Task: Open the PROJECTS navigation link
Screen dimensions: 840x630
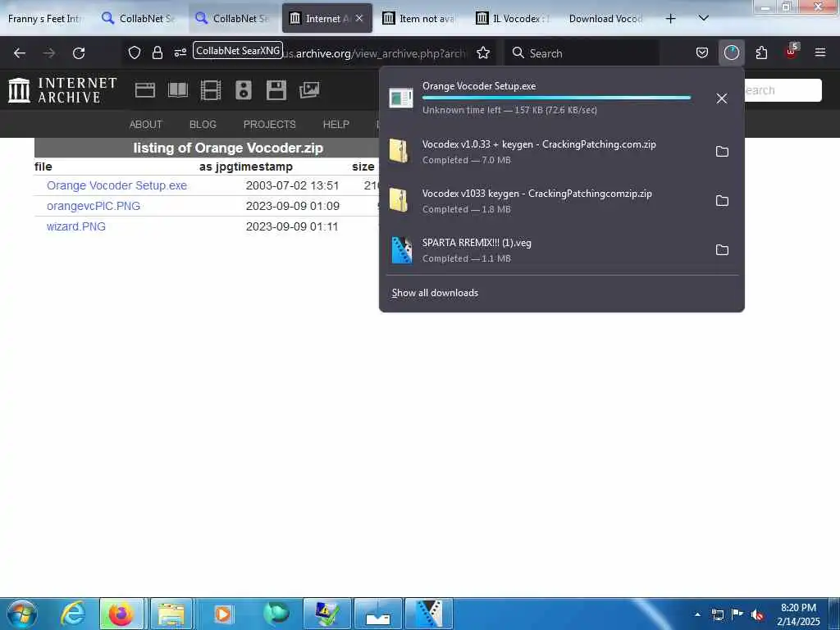Action: pos(269,125)
